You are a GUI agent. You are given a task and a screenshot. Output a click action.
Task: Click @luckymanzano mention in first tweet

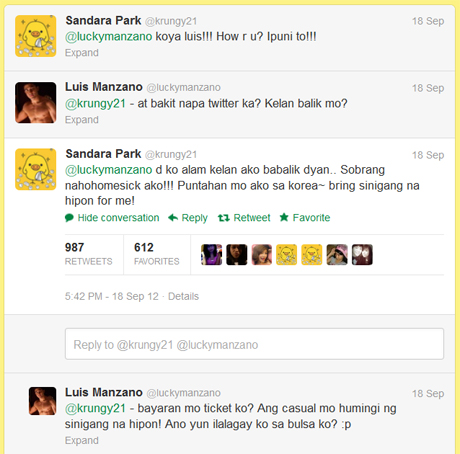109,36
